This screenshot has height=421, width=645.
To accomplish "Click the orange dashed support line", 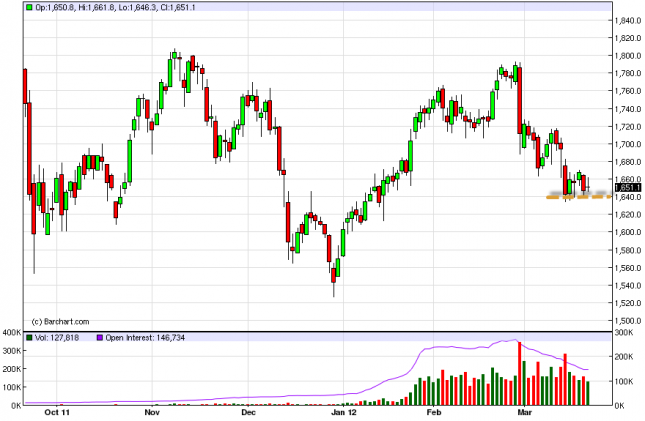I will [579, 198].
